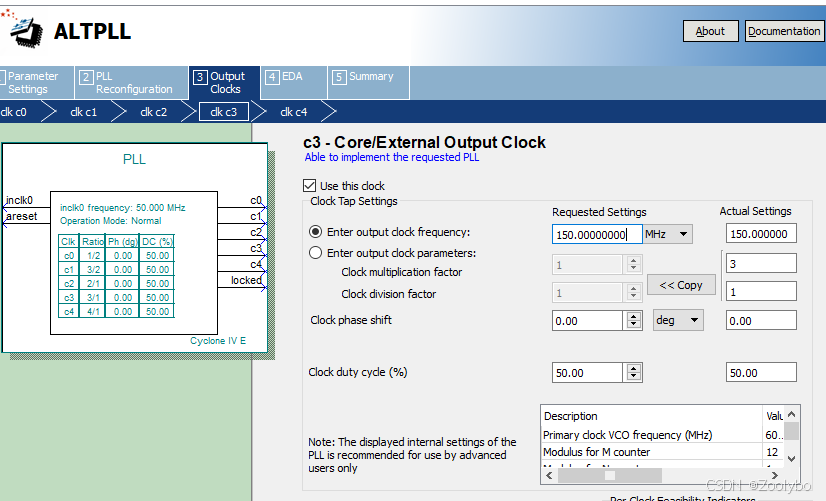Toggle the Use this clock checkbox

coord(309,185)
